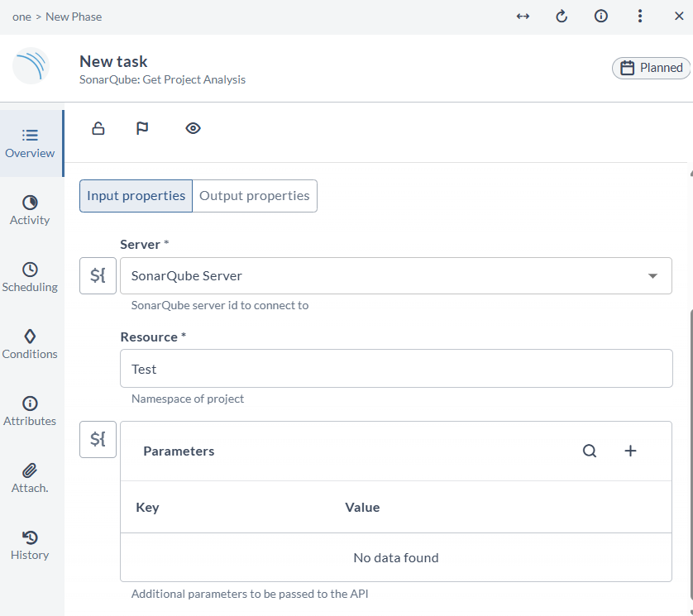Refresh the task using reload icon
This screenshot has width=693, height=616.
(x=562, y=17)
